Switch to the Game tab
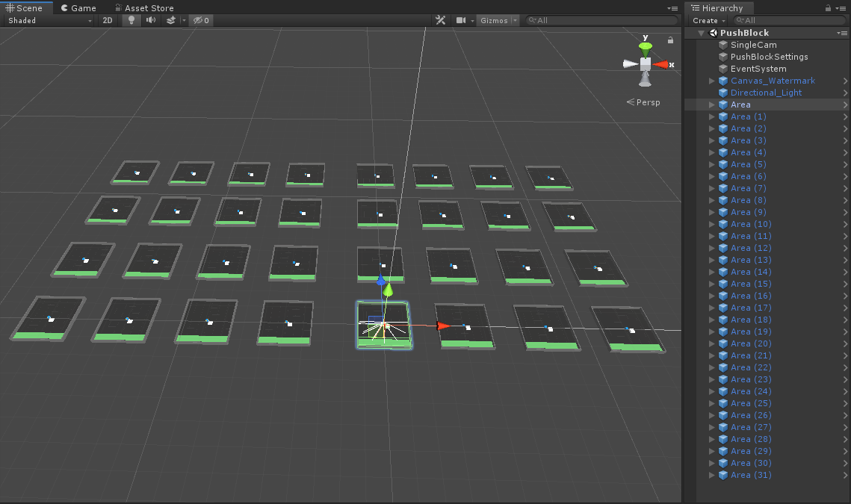The image size is (851, 504). (x=78, y=8)
